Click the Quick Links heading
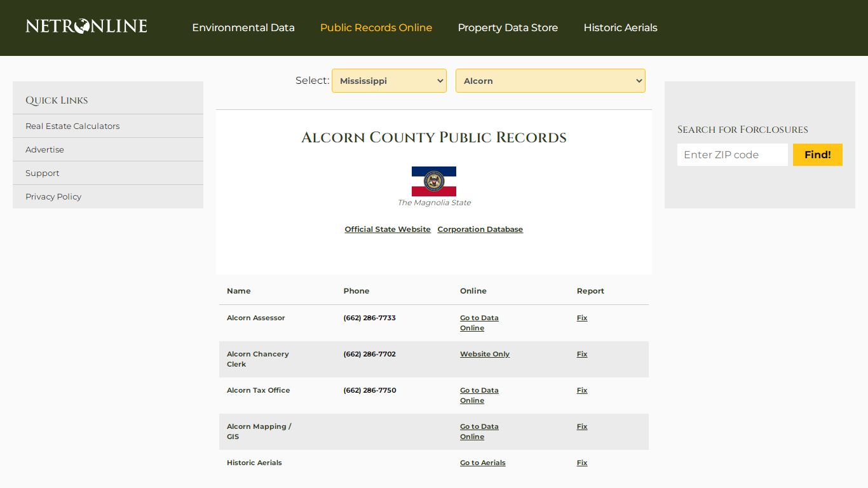The image size is (868, 488). pyautogui.click(x=57, y=100)
